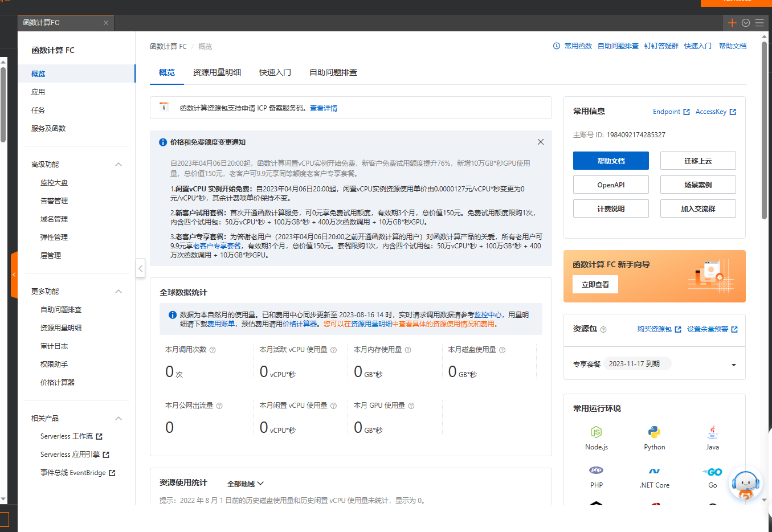Viewport: 772px width, 532px height.
Task: Click the orange left-edge expand handle
Action: (14, 275)
